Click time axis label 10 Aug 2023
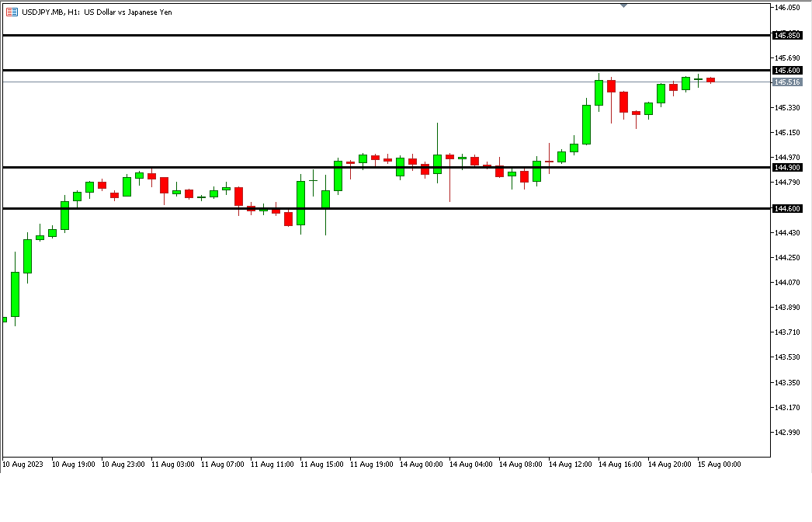 pos(23,464)
